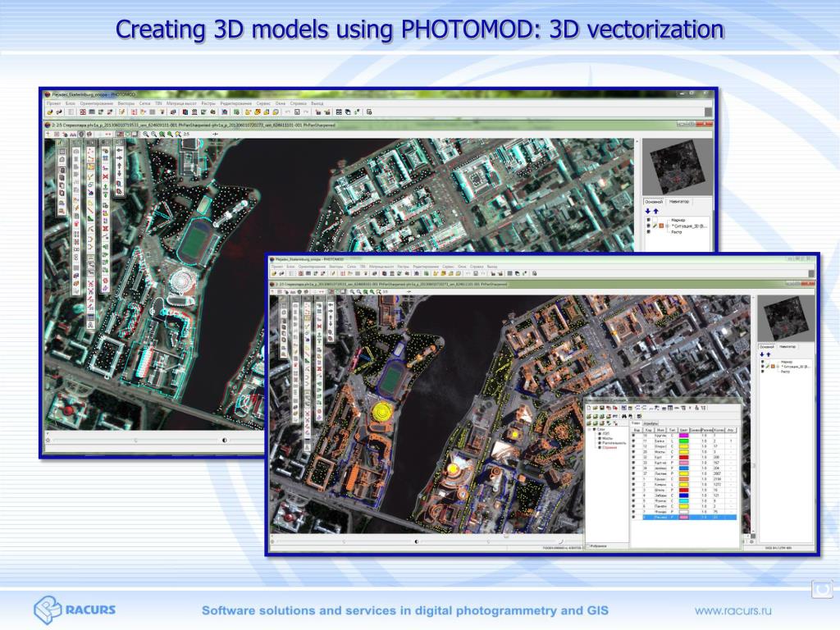Open the www.racurs.ru link in the footer
The height and width of the screenshot is (630, 840).
click(x=733, y=610)
